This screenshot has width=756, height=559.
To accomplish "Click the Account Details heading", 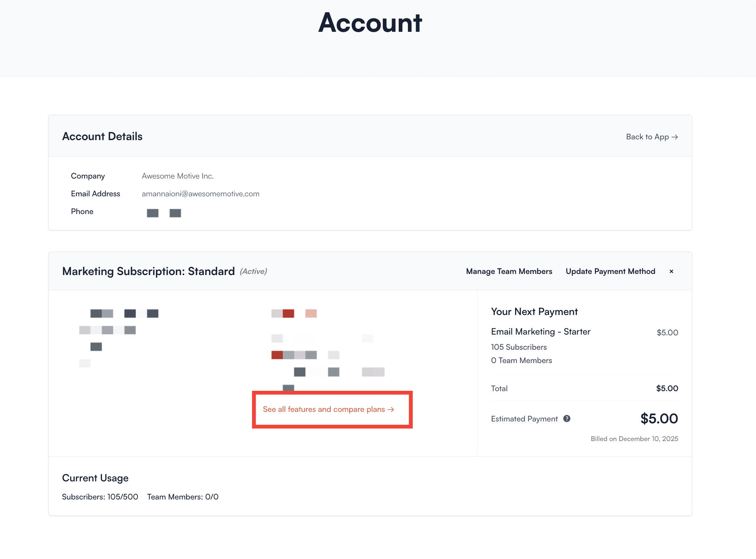I will coord(102,136).
